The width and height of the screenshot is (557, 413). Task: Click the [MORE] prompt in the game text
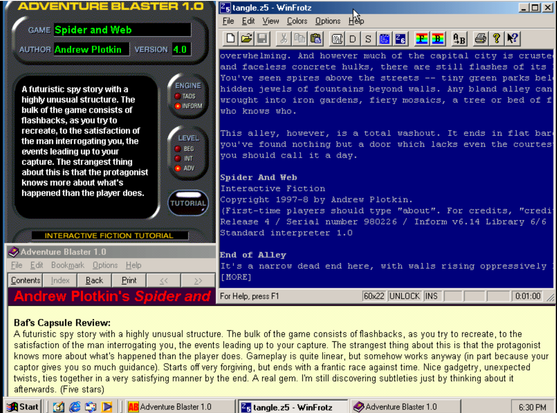click(236, 277)
